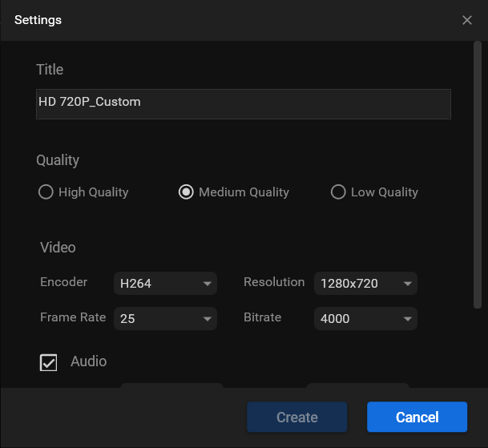Screen dimensions: 488x448
Task: Click the Title label above the input
Action: [x=50, y=70]
